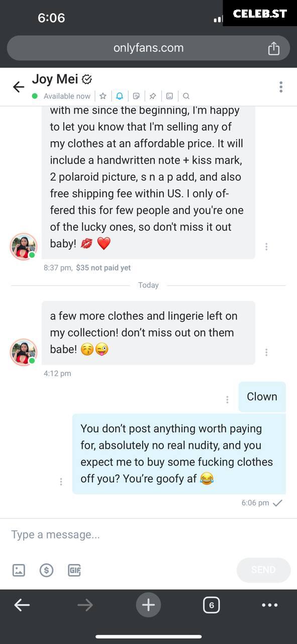Viewport: 297px width, 644px height.
Task: Add Joy Mei chat to favorites star
Action: pos(103,96)
